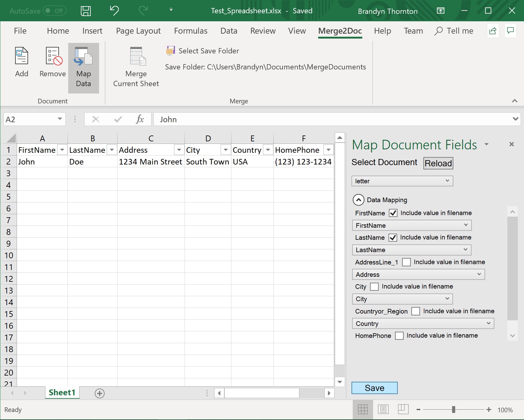Click the Remove document icon
524x420 pixels.
coord(54,56)
